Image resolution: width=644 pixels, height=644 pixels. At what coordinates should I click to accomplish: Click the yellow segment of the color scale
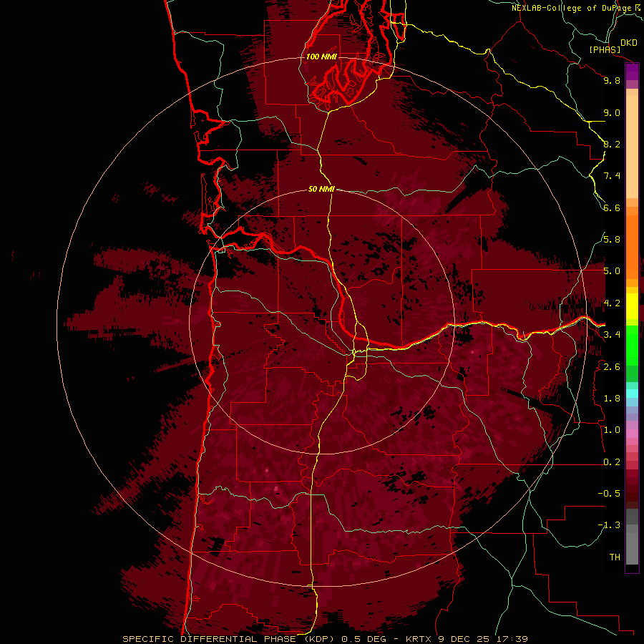(x=632, y=306)
